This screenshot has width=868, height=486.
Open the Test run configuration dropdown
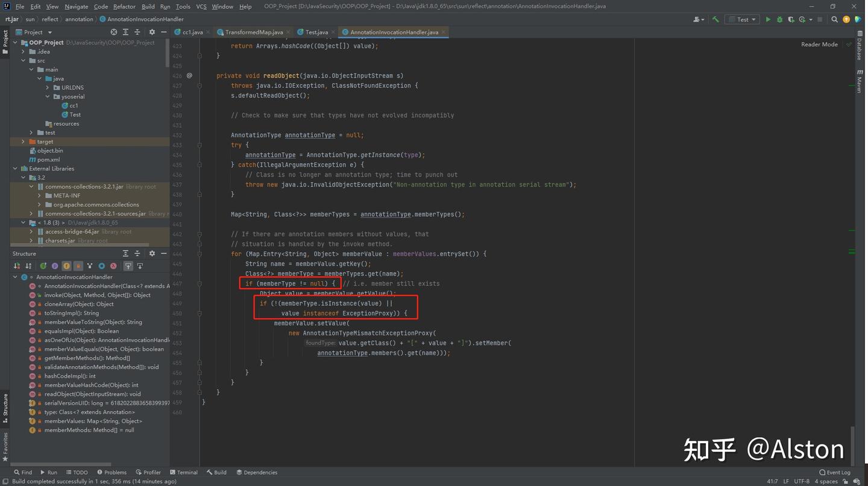tap(743, 19)
